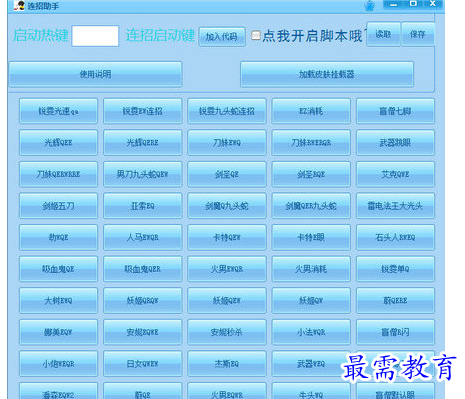The image size is (465, 399).
Task: Select the 剑姬五刀 button
Action: (58, 206)
